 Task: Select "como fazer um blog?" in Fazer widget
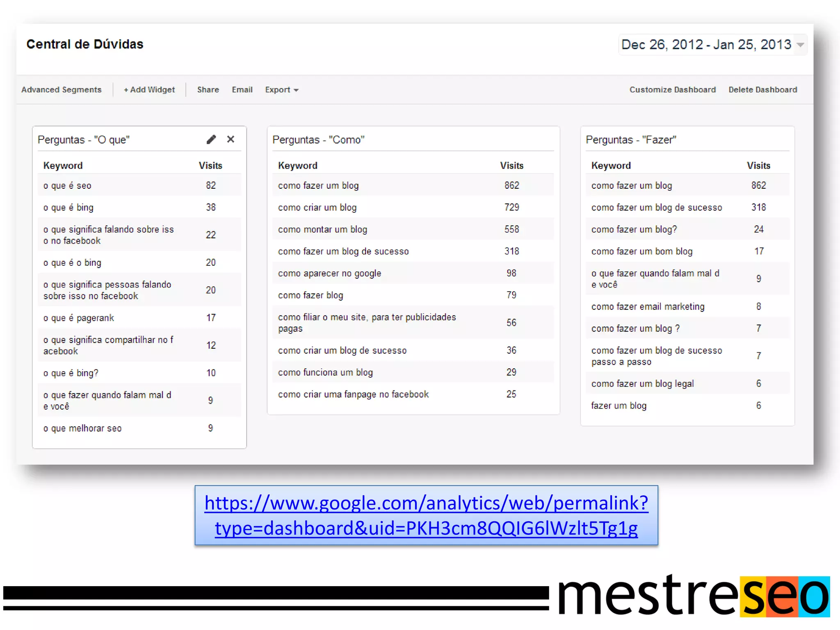634,230
